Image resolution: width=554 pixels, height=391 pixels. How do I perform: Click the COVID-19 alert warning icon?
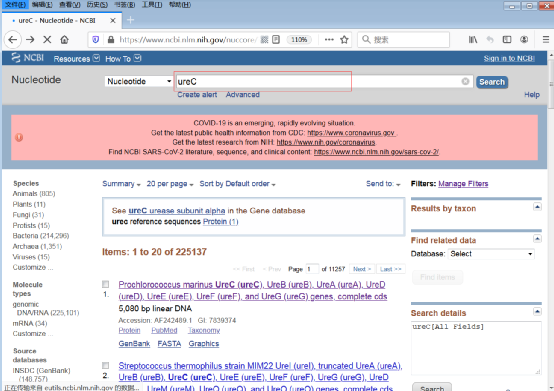point(19,137)
